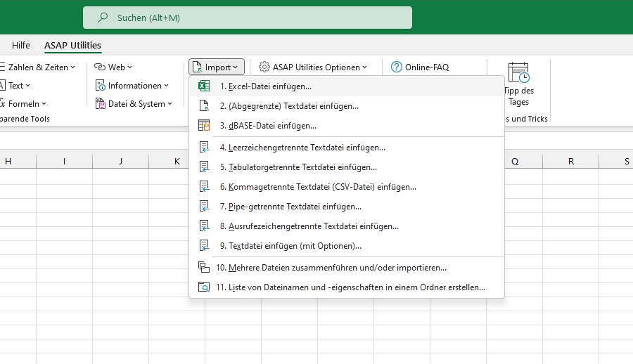Select column K header
This screenshot has width=633, height=364.
177,162
